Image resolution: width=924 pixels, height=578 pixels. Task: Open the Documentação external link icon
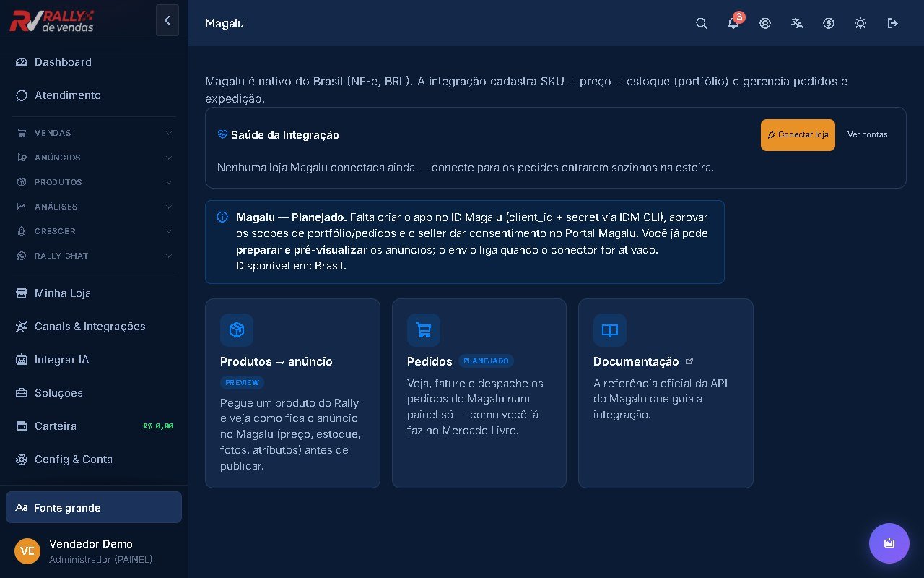(x=689, y=361)
